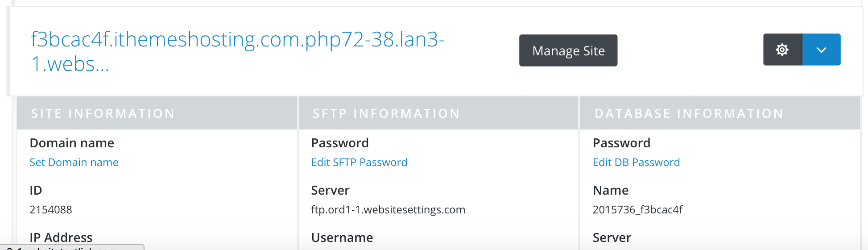Click the Name label in Database Information
The width and height of the screenshot is (868, 250).
tap(611, 190)
